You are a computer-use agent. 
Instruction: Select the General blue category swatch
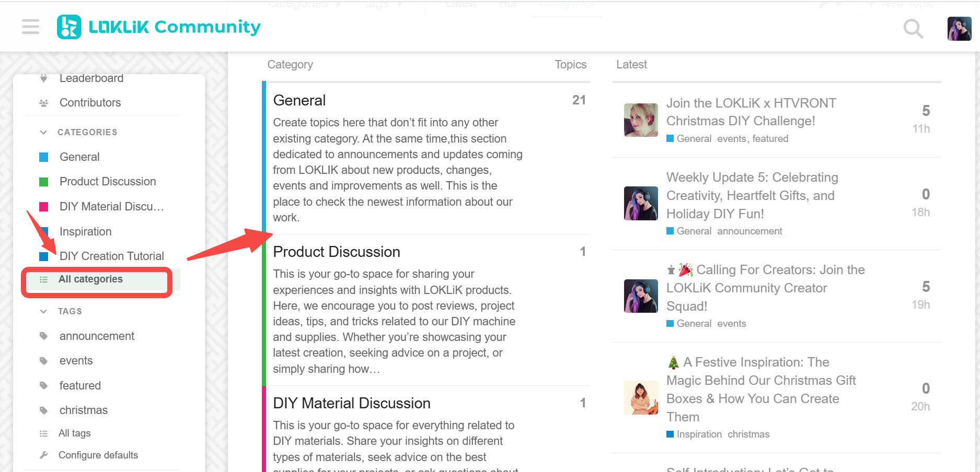[x=44, y=157]
